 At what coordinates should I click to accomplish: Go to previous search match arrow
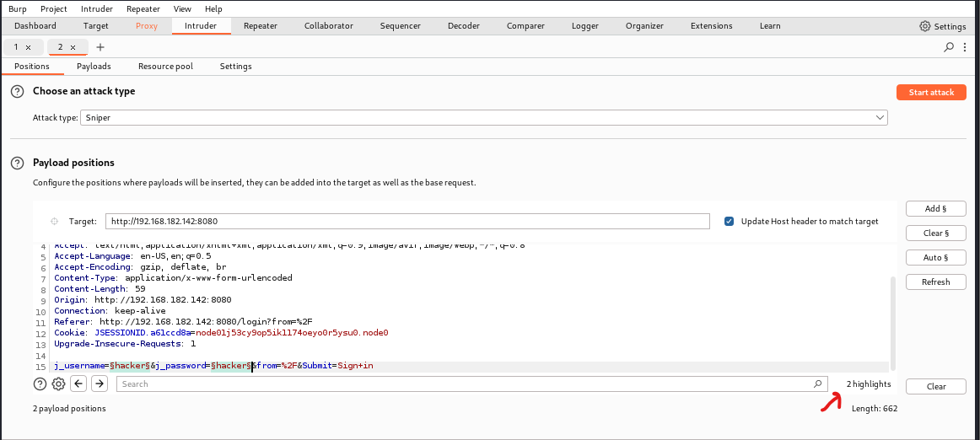(x=78, y=384)
